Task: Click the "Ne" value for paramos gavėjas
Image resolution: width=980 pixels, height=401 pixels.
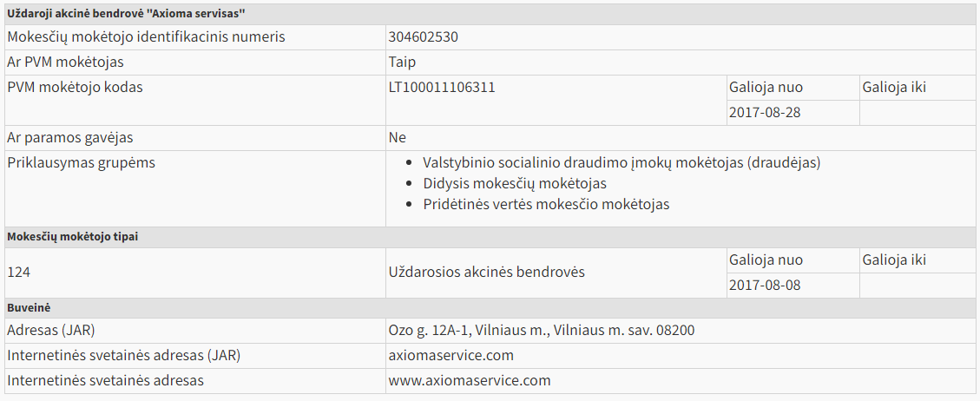Action: click(398, 138)
